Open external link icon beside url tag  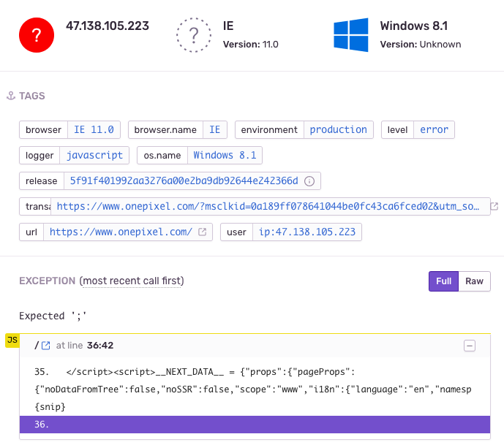pyautogui.click(x=202, y=232)
